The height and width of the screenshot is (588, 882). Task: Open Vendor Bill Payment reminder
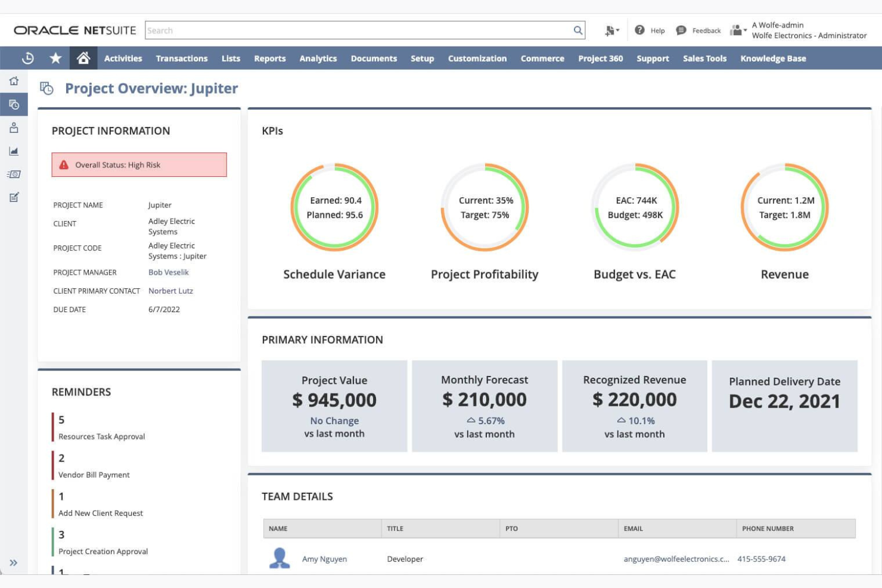(x=94, y=475)
